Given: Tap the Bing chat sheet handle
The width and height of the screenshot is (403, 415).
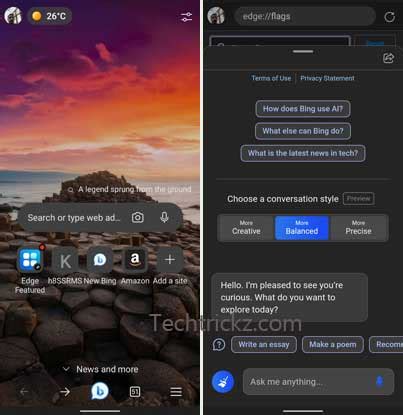Looking at the screenshot, I should coord(303,52).
